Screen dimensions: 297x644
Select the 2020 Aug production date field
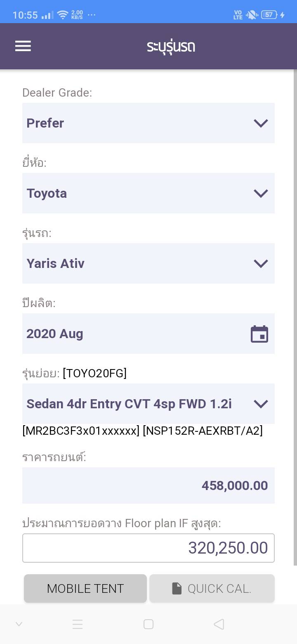tap(136, 334)
